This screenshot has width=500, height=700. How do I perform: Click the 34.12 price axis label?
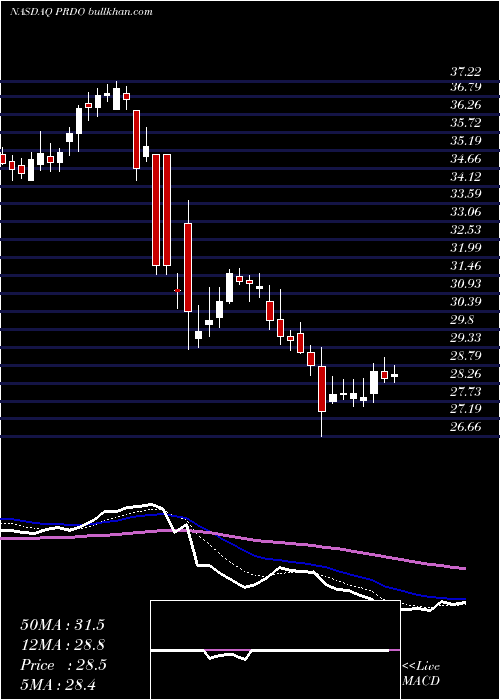pyautogui.click(x=465, y=176)
